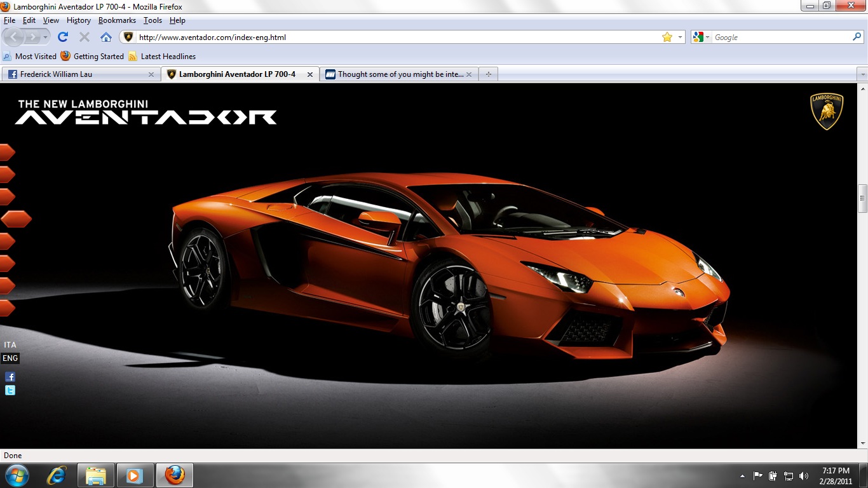This screenshot has height=488, width=868.
Task: Stop loading with the X toolbar button
Action: point(84,37)
